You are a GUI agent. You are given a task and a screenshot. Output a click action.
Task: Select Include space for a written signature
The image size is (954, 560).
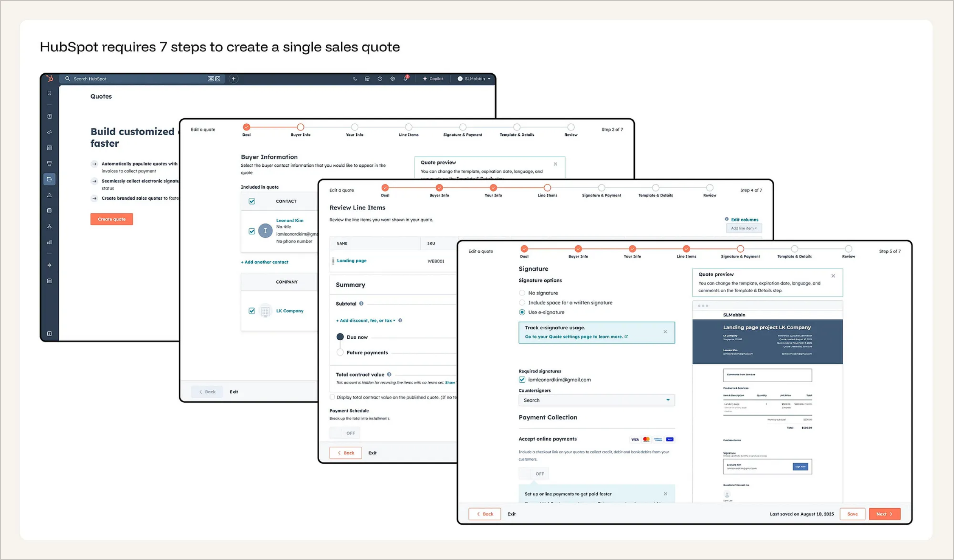(522, 302)
